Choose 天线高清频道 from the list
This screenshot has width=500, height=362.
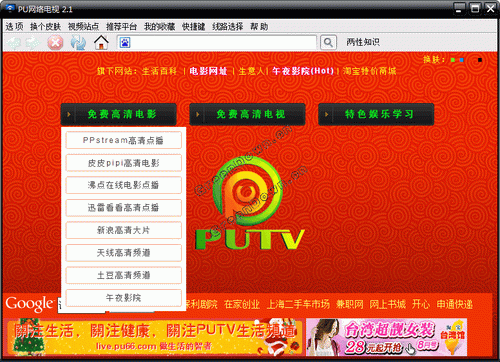pyautogui.click(x=123, y=253)
